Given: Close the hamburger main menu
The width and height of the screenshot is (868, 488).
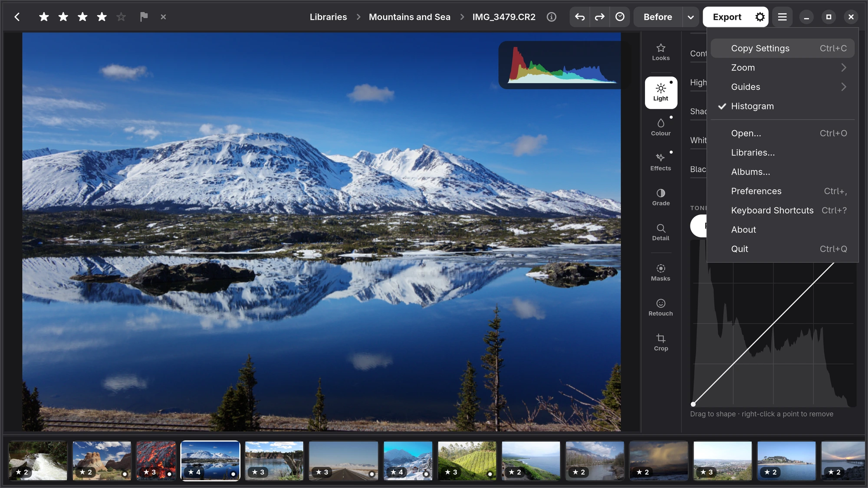Looking at the screenshot, I should (x=782, y=17).
